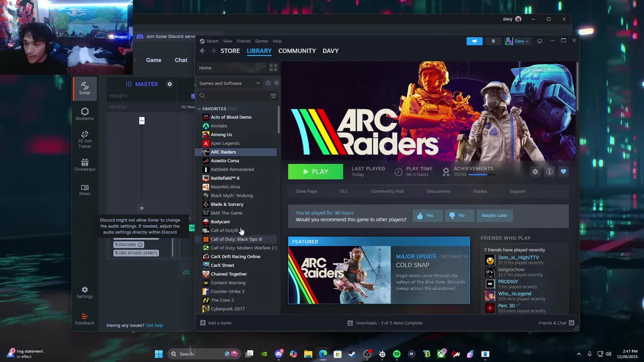Open Giveaways in SteelSeries sidebar
The image size is (644, 362).
[85, 165]
